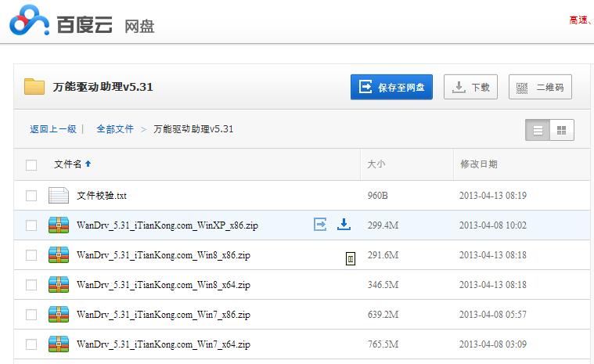Click the 下载 download button
The height and width of the screenshot is (364, 594).
click(x=470, y=87)
